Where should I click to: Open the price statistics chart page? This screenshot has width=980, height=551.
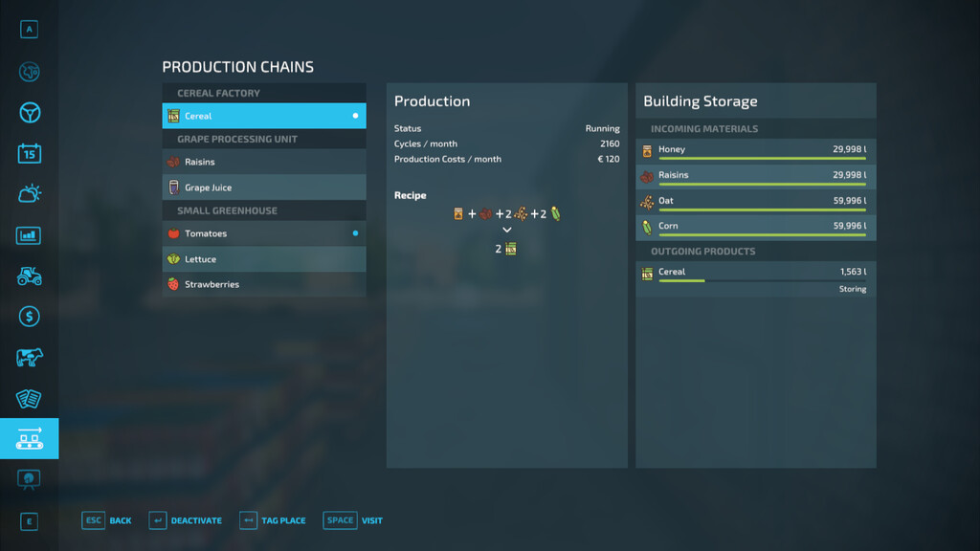[29, 235]
